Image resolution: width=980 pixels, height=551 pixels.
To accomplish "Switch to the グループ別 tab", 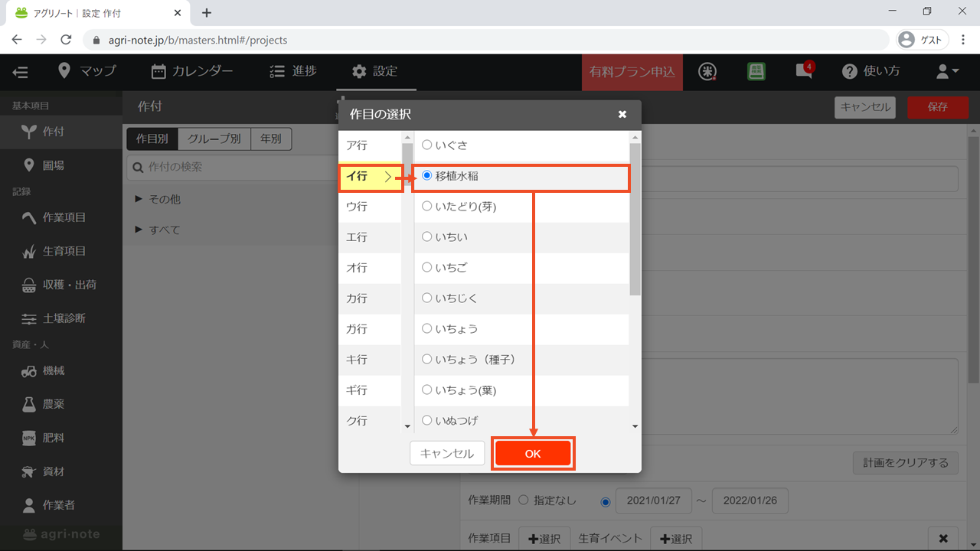I will (214, 139).
